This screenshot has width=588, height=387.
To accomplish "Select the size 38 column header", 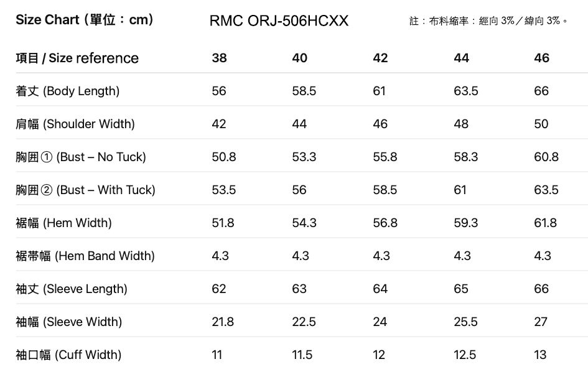I will tap(220, 58).
